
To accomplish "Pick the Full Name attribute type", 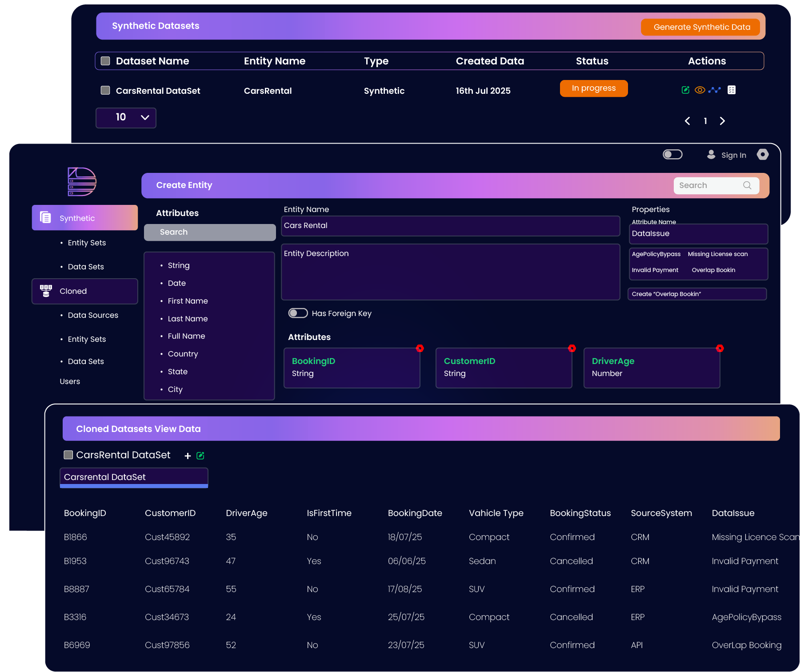I will click(x=186, y=336).
